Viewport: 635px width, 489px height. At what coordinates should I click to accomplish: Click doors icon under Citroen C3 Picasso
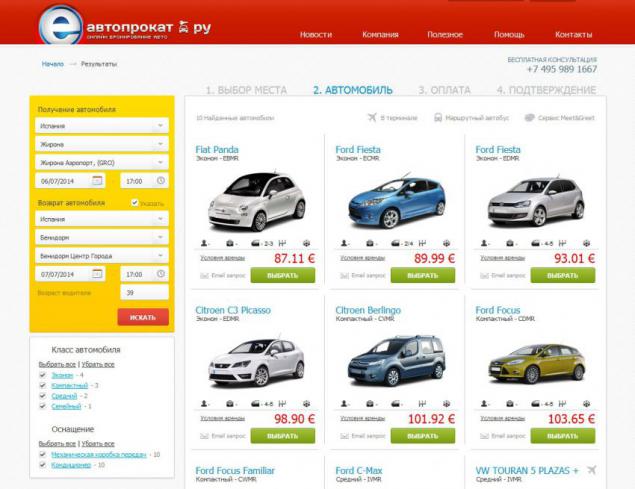click(255, 404)
